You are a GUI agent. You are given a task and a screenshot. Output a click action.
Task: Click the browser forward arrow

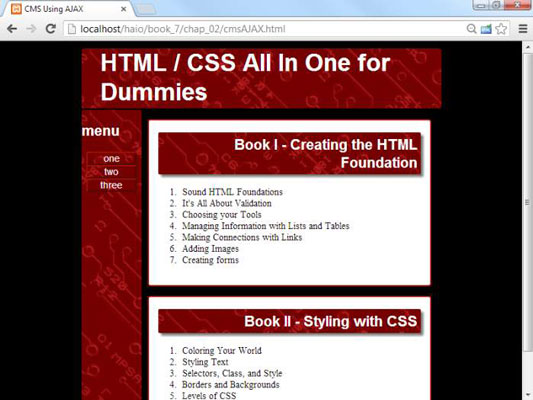click(31, 29)
